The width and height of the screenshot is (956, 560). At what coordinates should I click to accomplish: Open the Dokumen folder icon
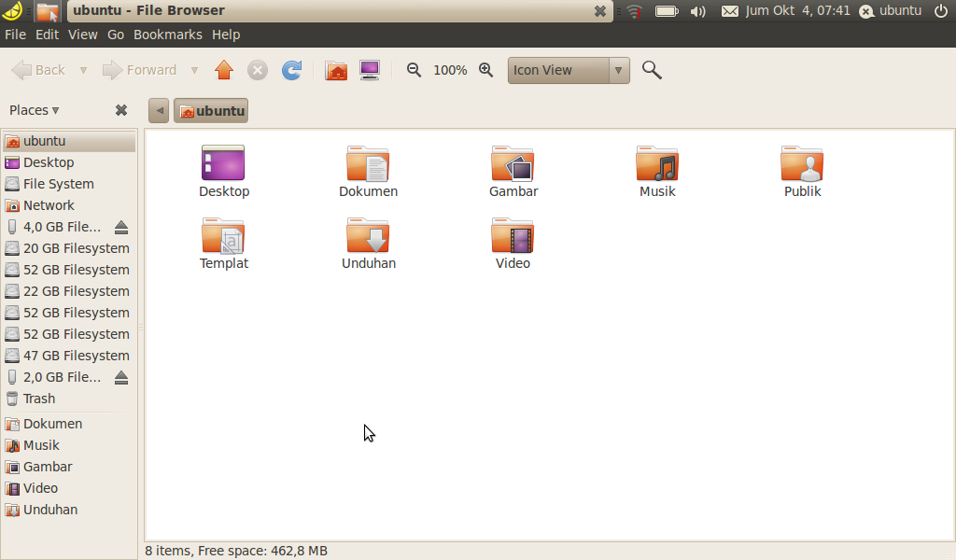[x=368, y=162]
